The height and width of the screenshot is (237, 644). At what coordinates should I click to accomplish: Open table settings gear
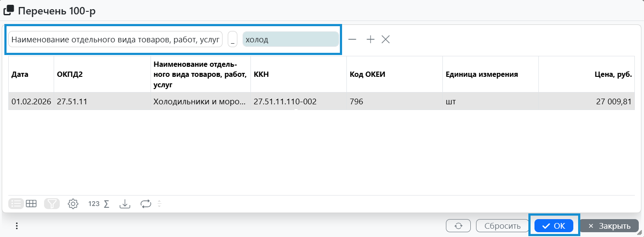point(73,203)
